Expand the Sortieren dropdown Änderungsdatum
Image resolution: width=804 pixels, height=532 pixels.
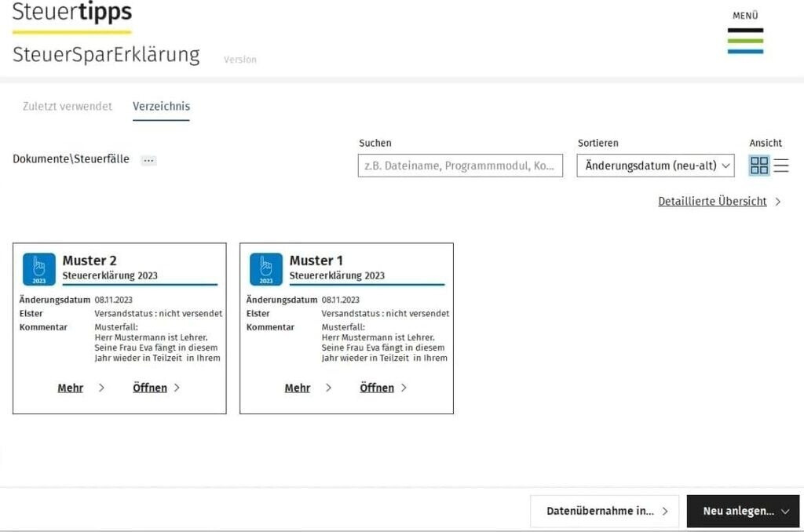(656, 166)
